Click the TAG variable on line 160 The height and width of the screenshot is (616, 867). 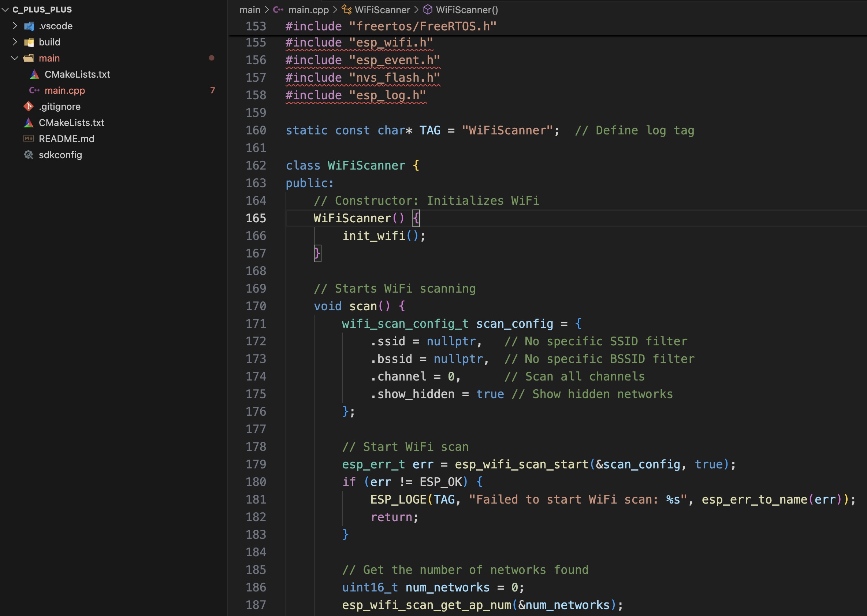(x=430, y=130)
